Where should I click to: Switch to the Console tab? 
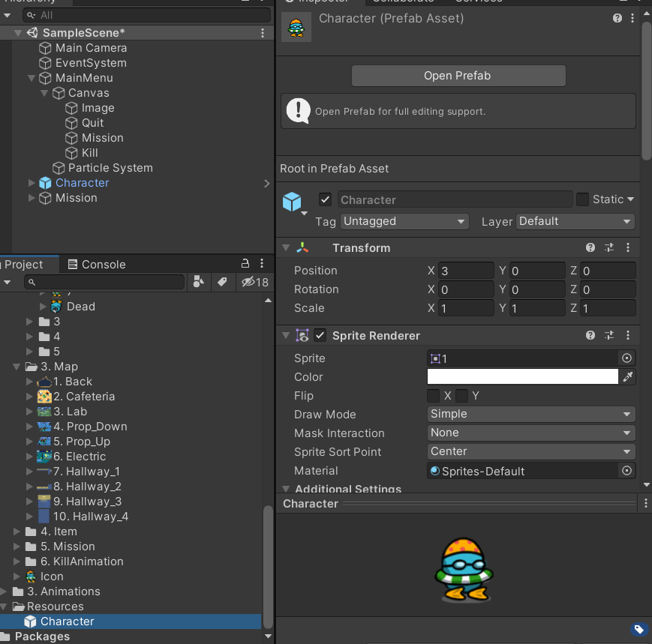click(97, 264)
